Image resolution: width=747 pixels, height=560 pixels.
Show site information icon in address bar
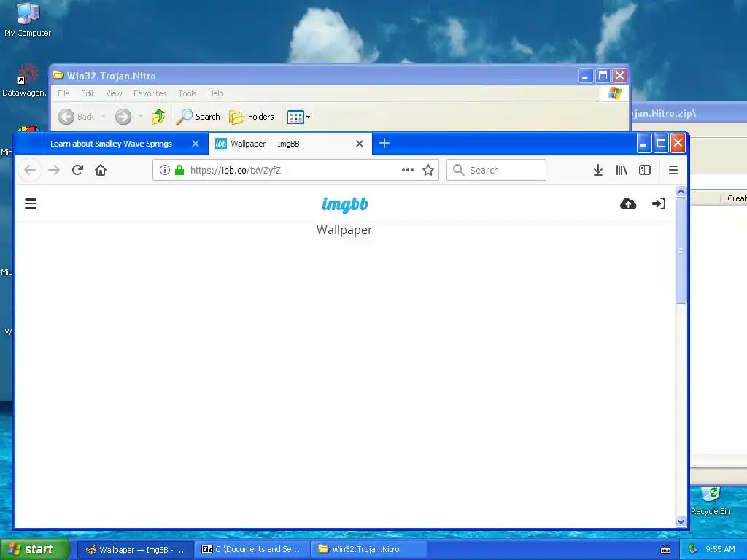164,170
